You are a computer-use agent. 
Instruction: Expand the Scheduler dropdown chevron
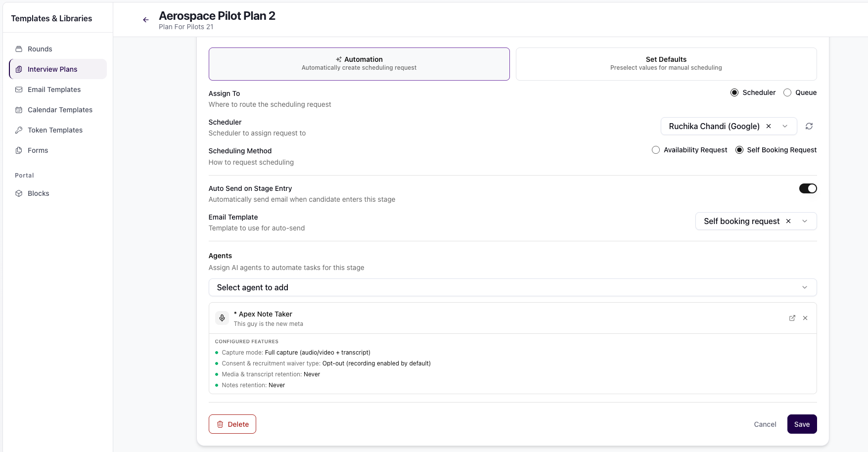tap(785, 126)
